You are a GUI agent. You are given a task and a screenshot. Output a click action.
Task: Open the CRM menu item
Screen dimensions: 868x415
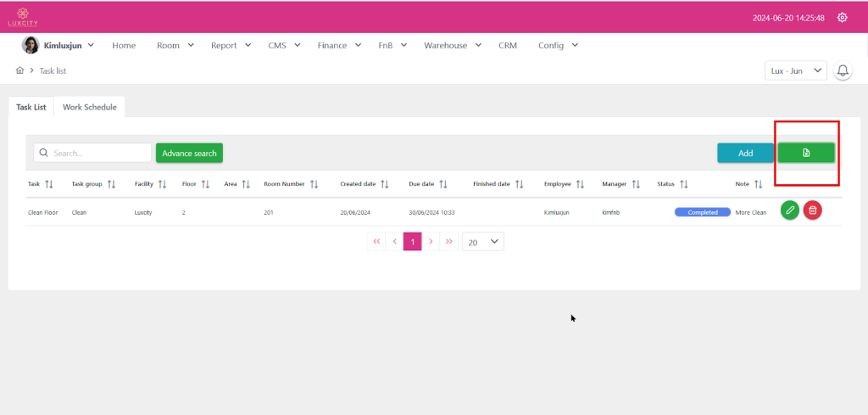click(508, 45)
